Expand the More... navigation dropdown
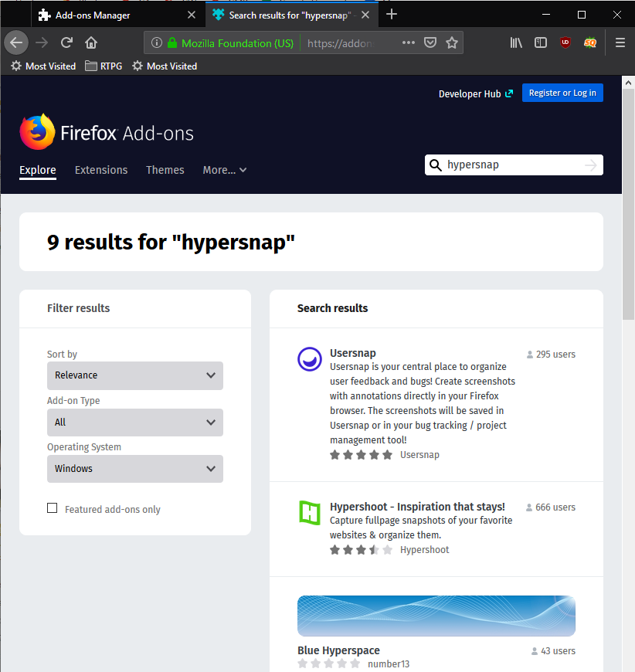Viewport: 635px width, 672px height. pos(225,170)
